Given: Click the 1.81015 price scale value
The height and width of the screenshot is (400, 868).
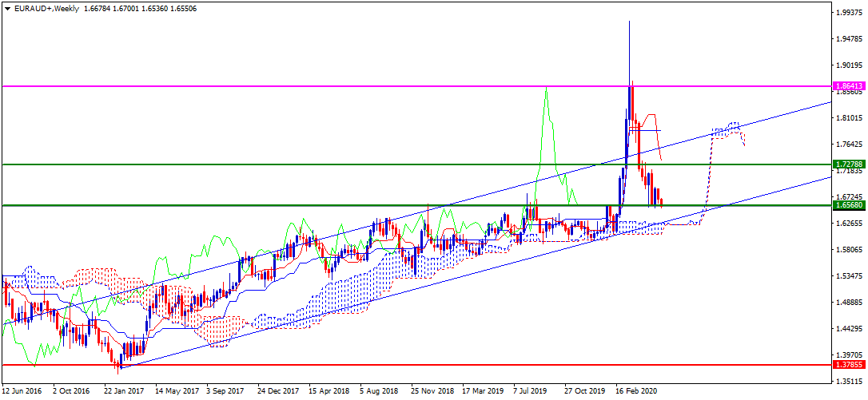Looking at the screenshot, I should (849, 118).
